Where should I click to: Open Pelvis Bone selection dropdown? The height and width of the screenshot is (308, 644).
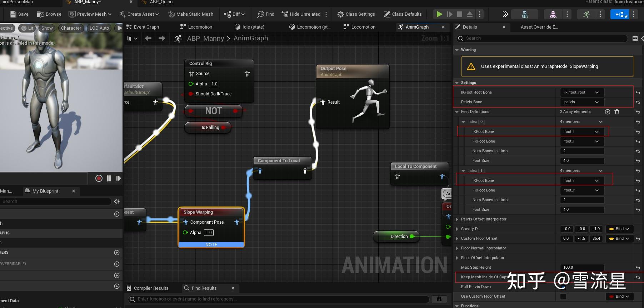pyautogui.click(x=581, y=102)
